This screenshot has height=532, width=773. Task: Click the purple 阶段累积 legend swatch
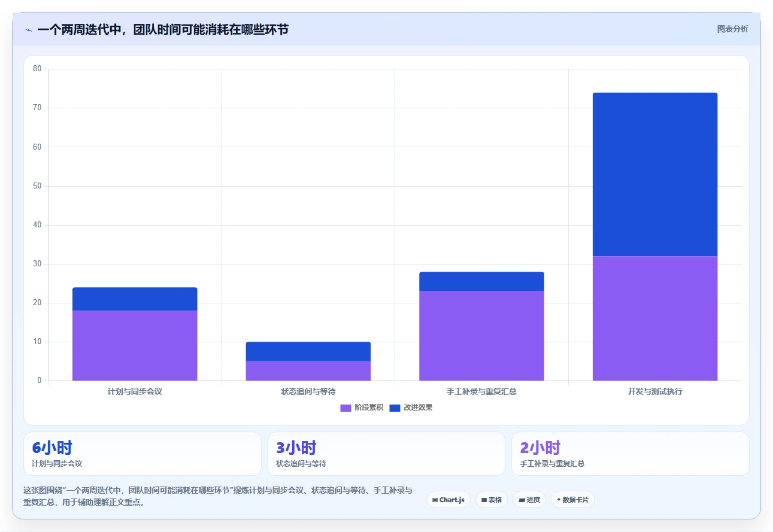345,408
